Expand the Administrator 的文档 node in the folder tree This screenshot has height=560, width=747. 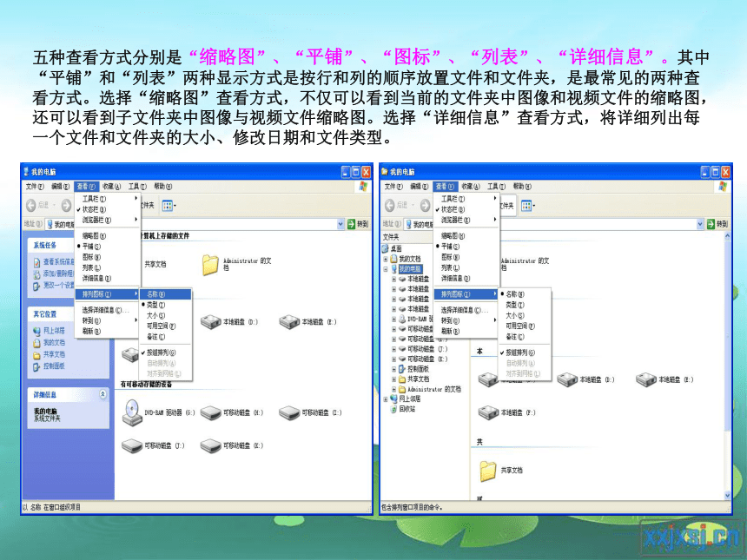pyautogui.click(x=394, y=389)
